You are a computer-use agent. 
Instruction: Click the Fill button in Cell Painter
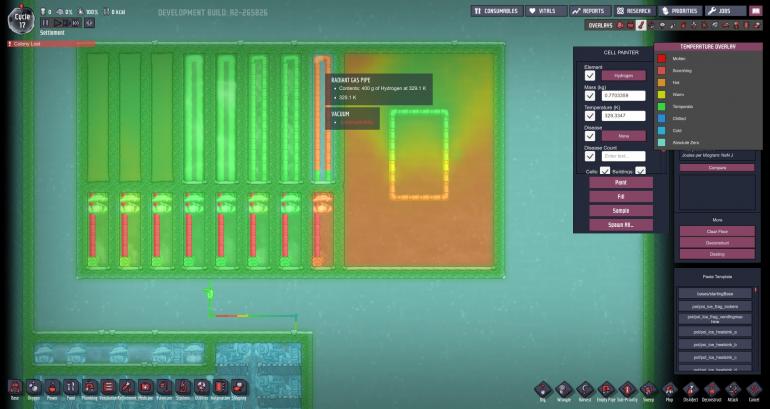pos(620,197)
